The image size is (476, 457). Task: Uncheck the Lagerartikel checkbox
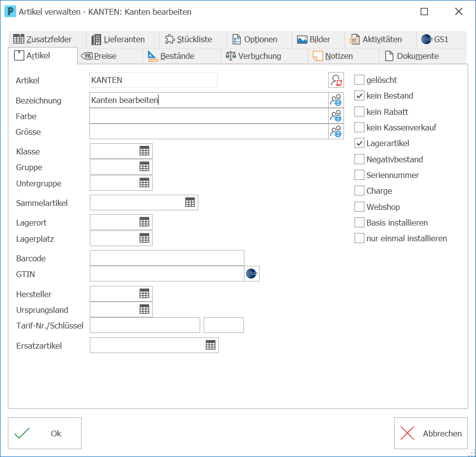359,143
